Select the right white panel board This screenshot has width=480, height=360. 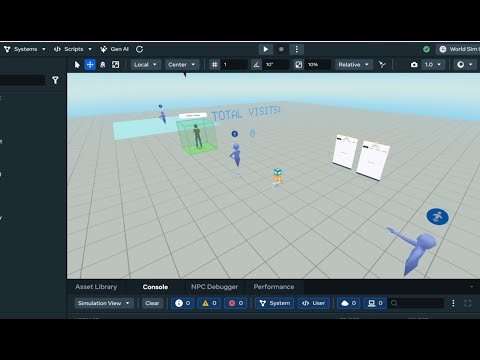coord(373,160)
